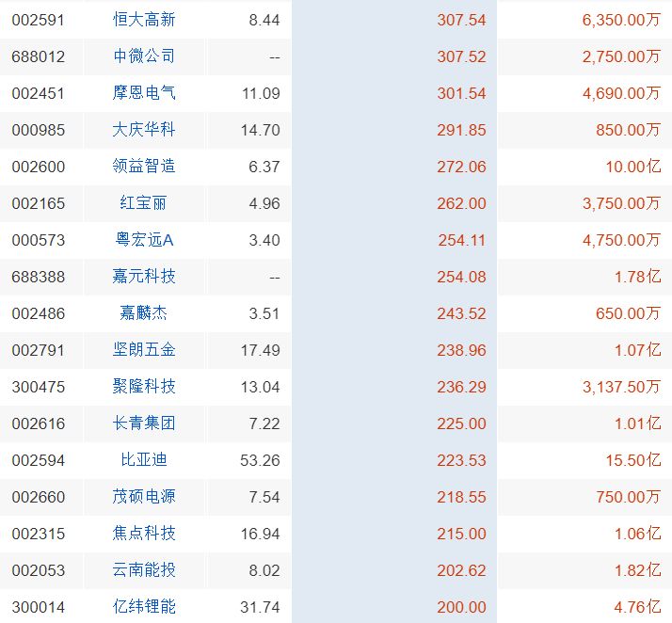Open stock link 焦点科技
The width and height of the screenshot is (672, 623).
tap(144, 534)
